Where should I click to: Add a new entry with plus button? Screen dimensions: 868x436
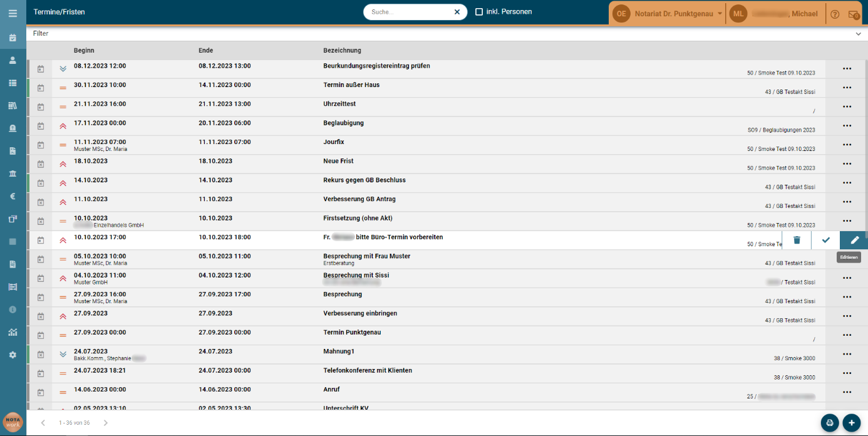pyautogui.click(x=851, y=423)
